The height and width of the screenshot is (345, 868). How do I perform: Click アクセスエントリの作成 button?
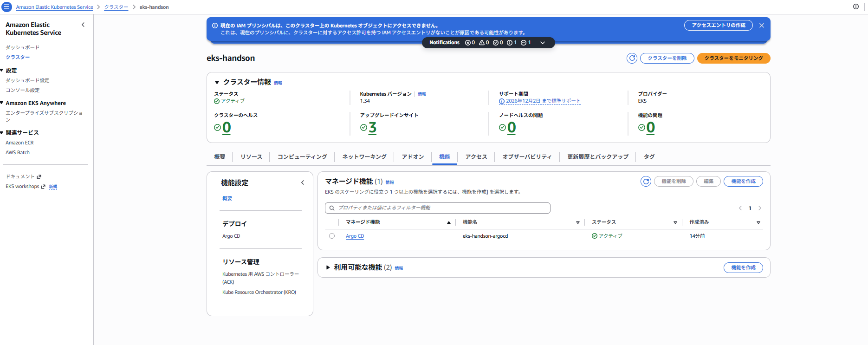pos(719,26)
